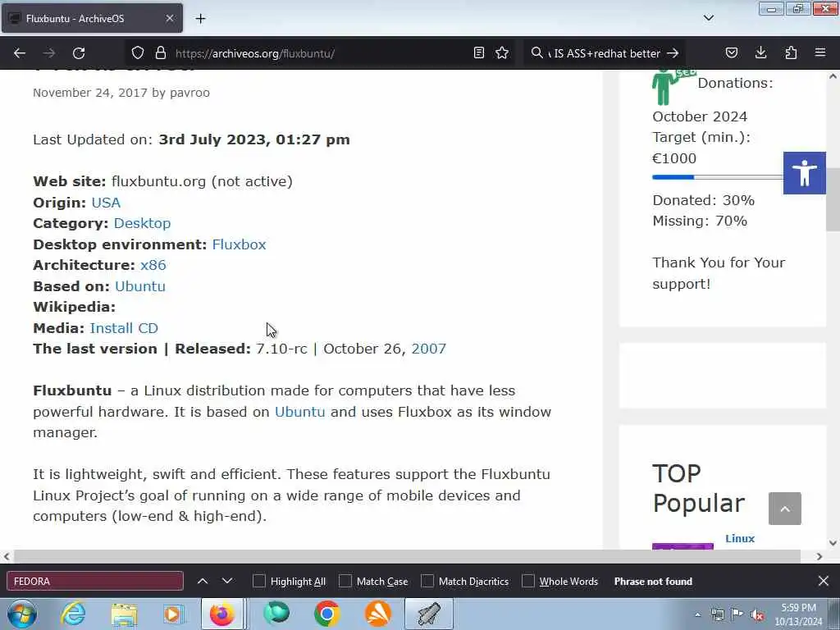Enable the Highlight All checkbox

click(258, 581)
